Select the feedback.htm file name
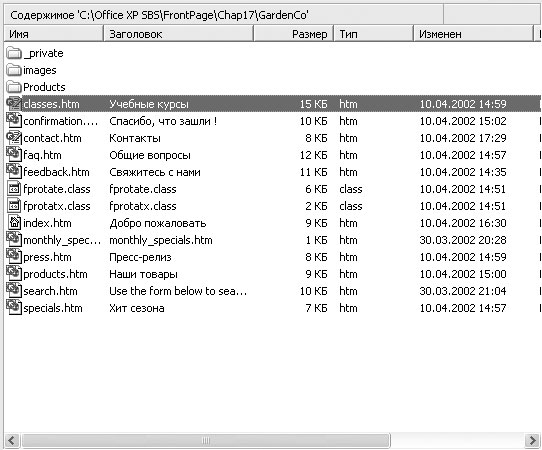Viewport: 542px width, 450px height. pyautogui.click(x=56, y=172)
